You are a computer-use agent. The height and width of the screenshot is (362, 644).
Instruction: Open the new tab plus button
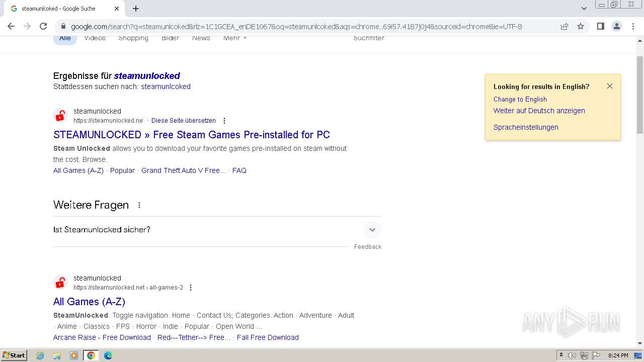(x=136, y=9)
